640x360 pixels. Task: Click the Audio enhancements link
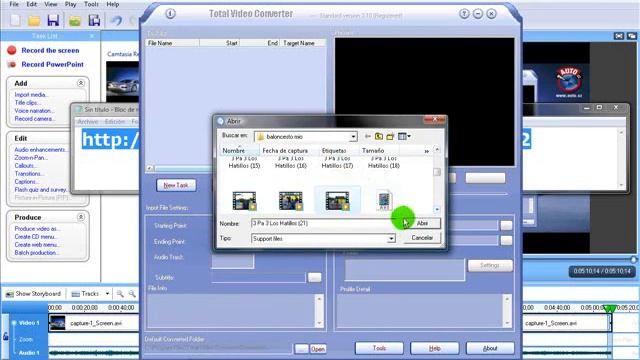point(40,150)
